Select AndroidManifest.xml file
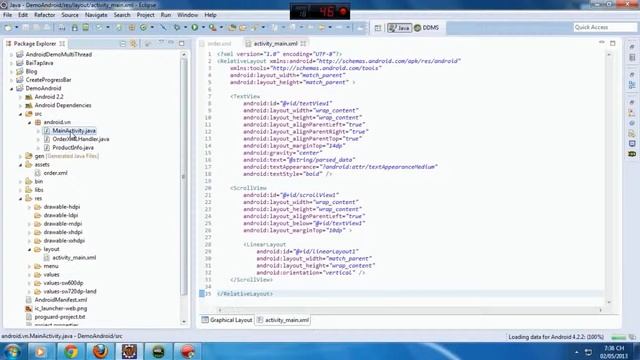The image size is (640, 360). pyautogui.click(x=60, y=300)
